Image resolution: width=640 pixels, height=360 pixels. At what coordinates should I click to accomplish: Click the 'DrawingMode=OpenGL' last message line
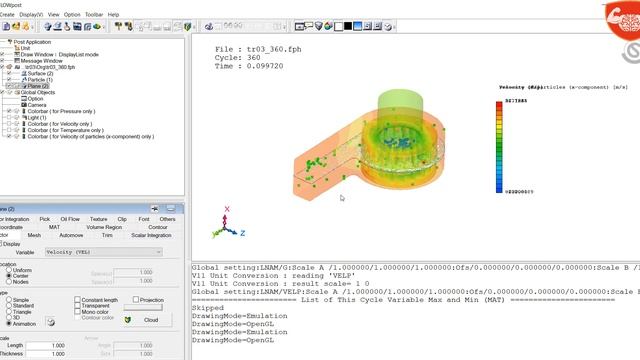pyautogui.click(x=233, y=340)
